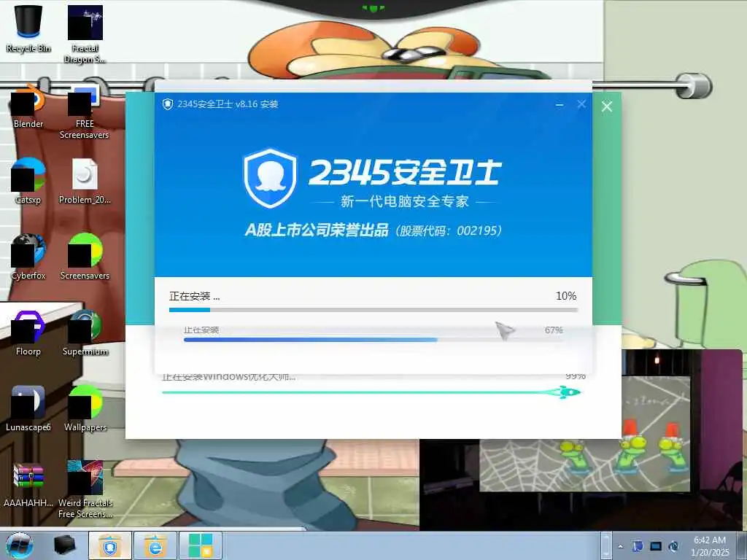
Task: Click the black box taskbar icon
Action: coord(64,545)
